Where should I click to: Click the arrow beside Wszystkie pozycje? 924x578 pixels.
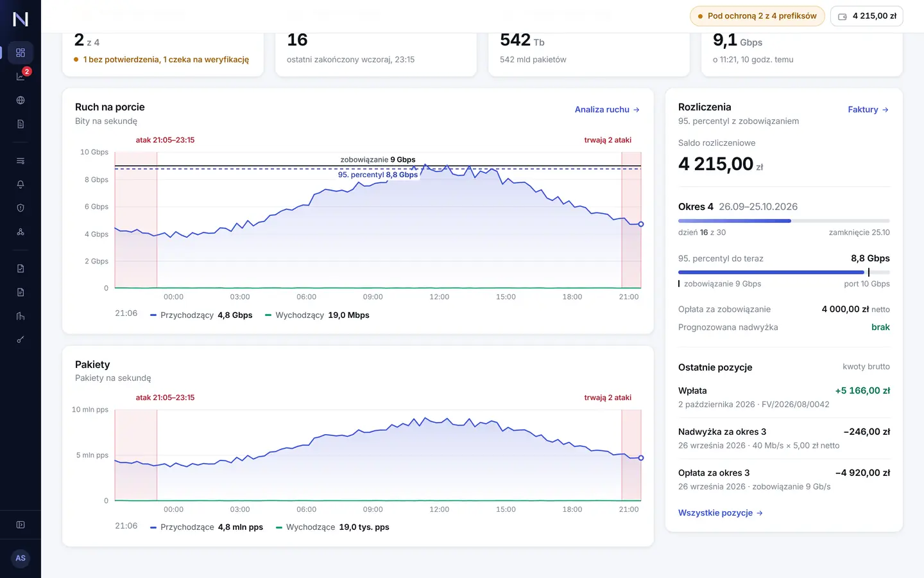coord(760,513)
